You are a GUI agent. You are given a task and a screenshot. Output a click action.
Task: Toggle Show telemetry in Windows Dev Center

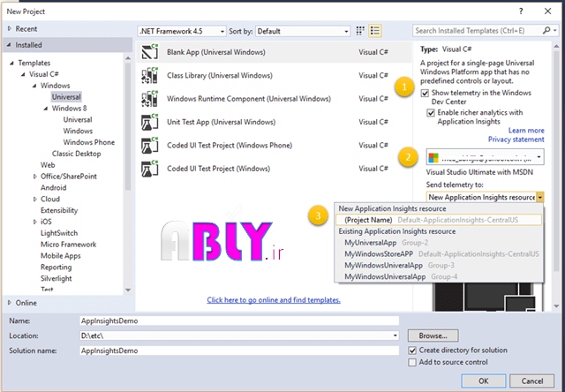click(x=425, y=93)
